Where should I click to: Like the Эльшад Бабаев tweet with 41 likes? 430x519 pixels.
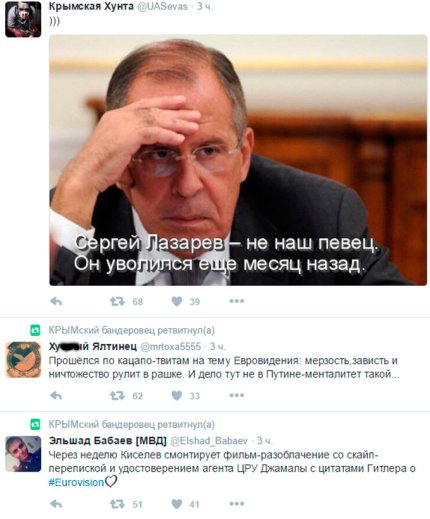(176, 504)
